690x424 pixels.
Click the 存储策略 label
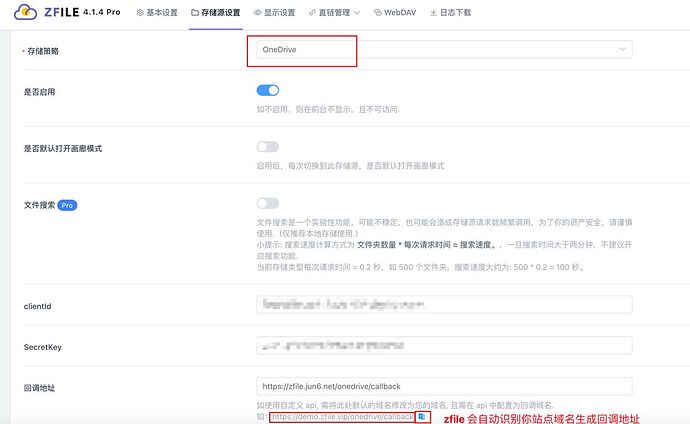pos(43,51)
